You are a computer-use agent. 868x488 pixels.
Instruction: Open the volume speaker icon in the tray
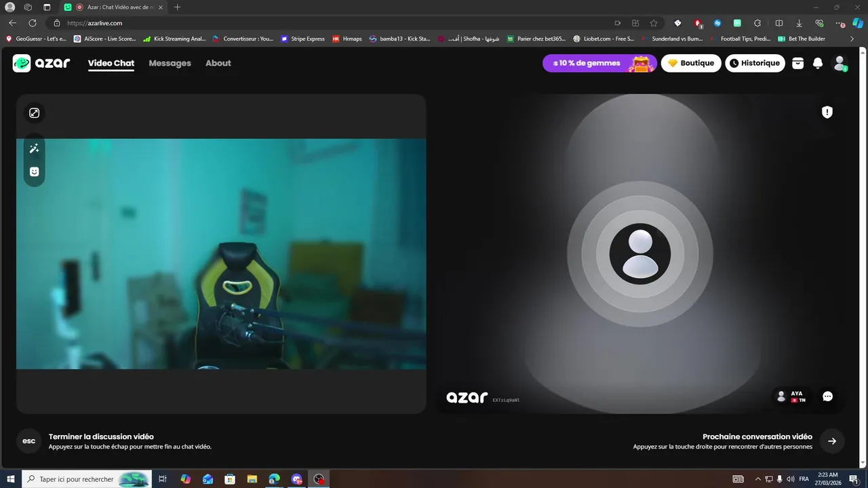(x=790, y=479)
